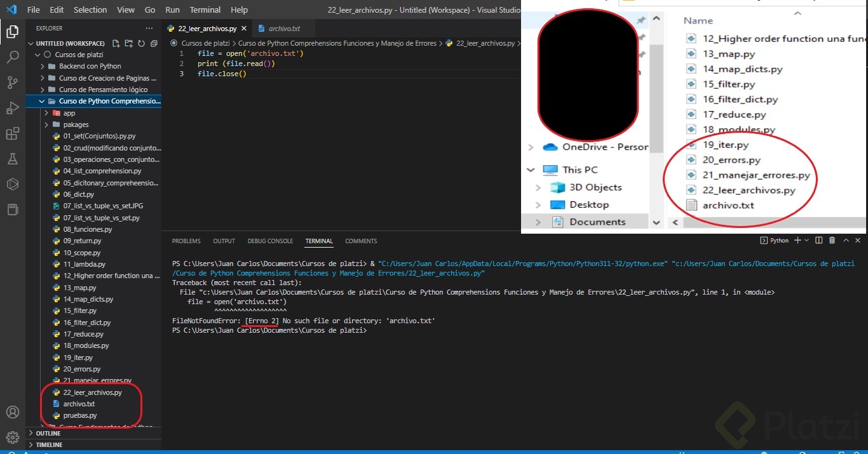
Task: Click the New Folder icon in workspace header
Action: pos(129,43)
